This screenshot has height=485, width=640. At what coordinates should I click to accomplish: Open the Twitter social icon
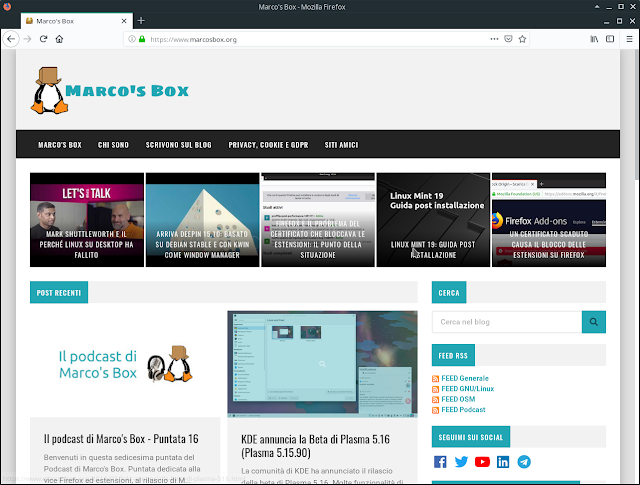pyautogui.click(x=461, y=462)
